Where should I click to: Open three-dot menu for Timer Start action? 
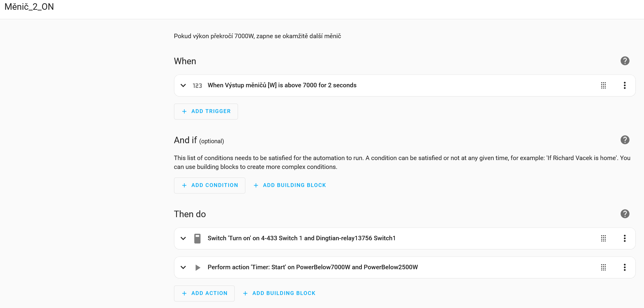click(624, 267)
